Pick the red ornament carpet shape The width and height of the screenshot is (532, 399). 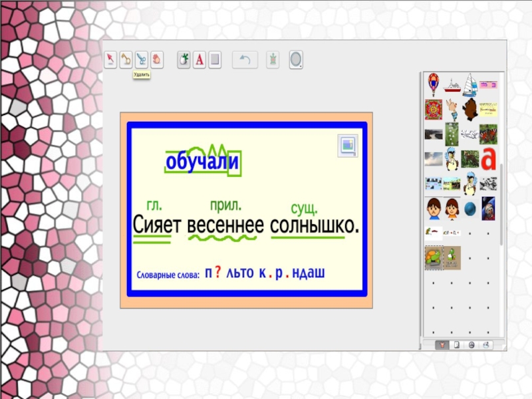pyautogui.click(x=434, y=109)
